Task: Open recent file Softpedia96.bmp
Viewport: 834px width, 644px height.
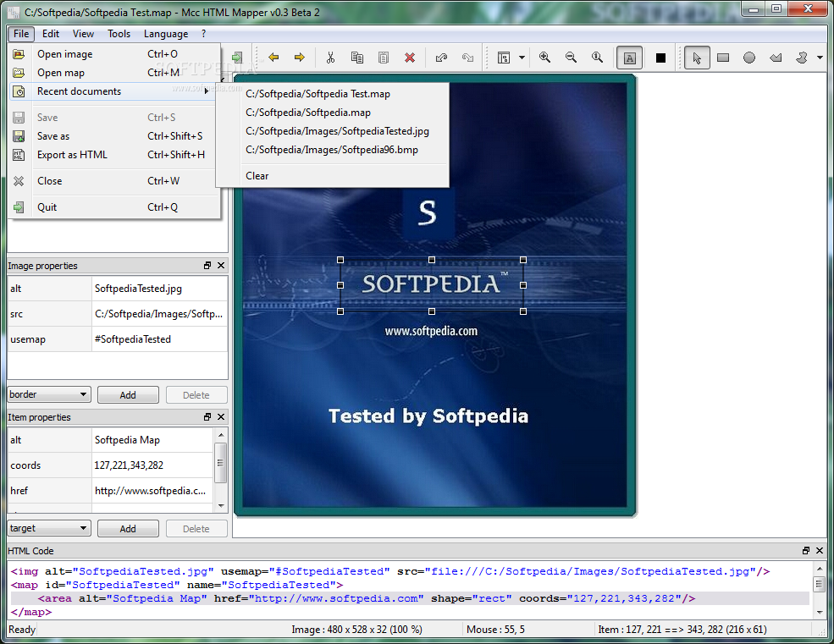Action: (x=333, y=150)
